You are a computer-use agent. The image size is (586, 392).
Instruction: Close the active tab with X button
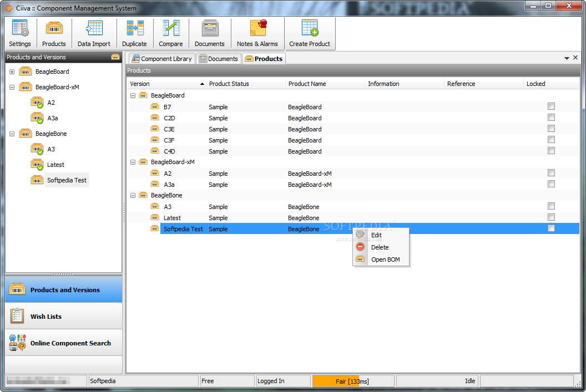click(x=575, y=58)
